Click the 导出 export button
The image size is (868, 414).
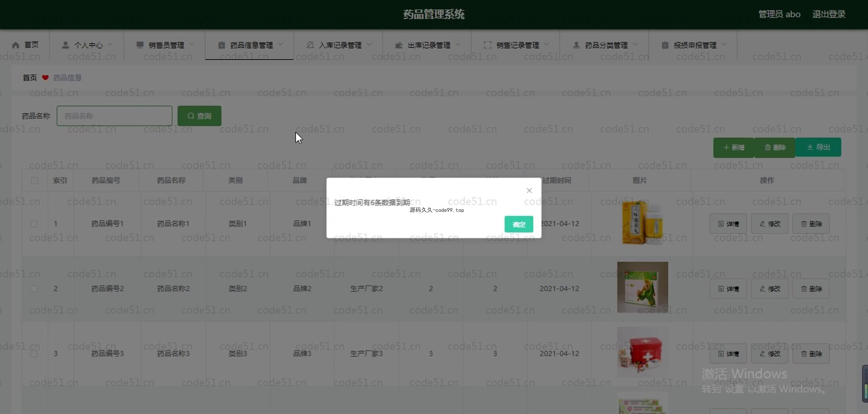818,147
